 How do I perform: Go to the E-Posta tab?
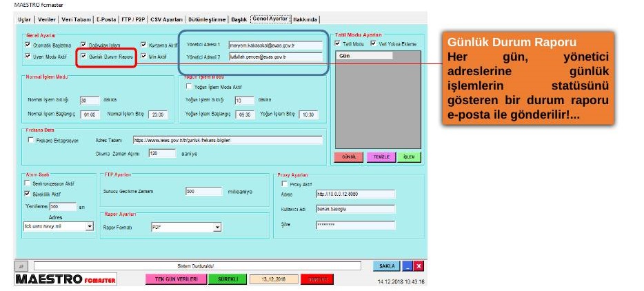(106, 19)
